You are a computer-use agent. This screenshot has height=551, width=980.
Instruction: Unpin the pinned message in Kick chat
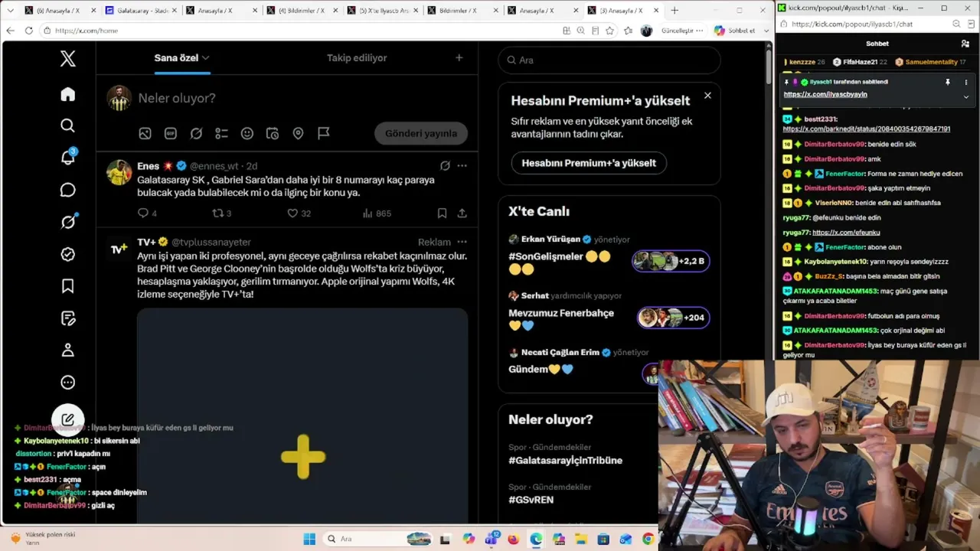click(948, 82)
